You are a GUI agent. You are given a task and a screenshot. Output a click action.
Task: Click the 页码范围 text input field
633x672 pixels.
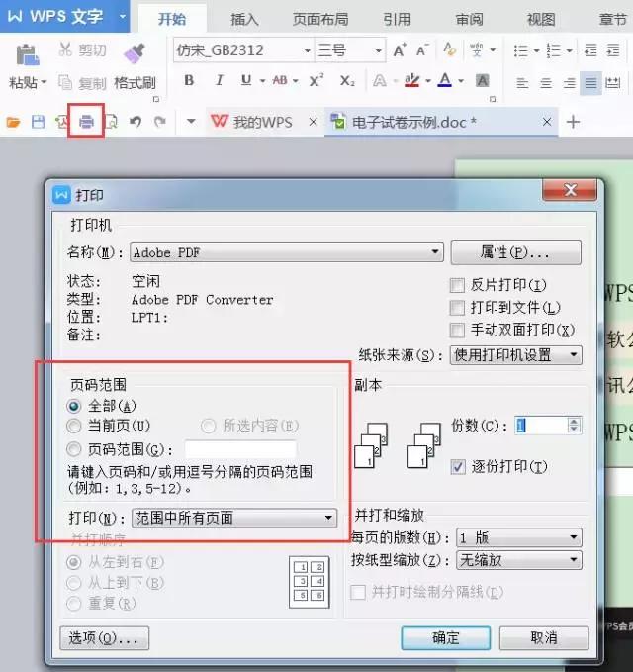(x=240, y=449)
